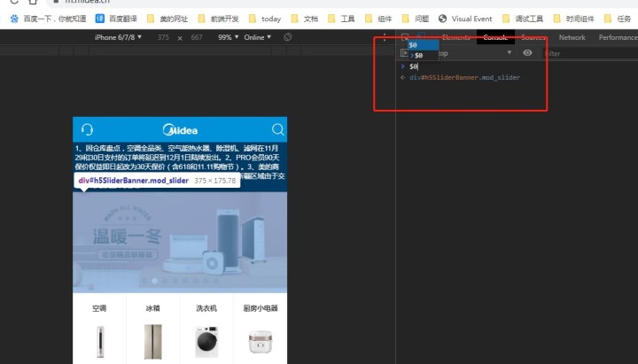The width and height of the screenshot is (638, 364).
Task: Click the headset customer service icon
Action: (87, 129)
